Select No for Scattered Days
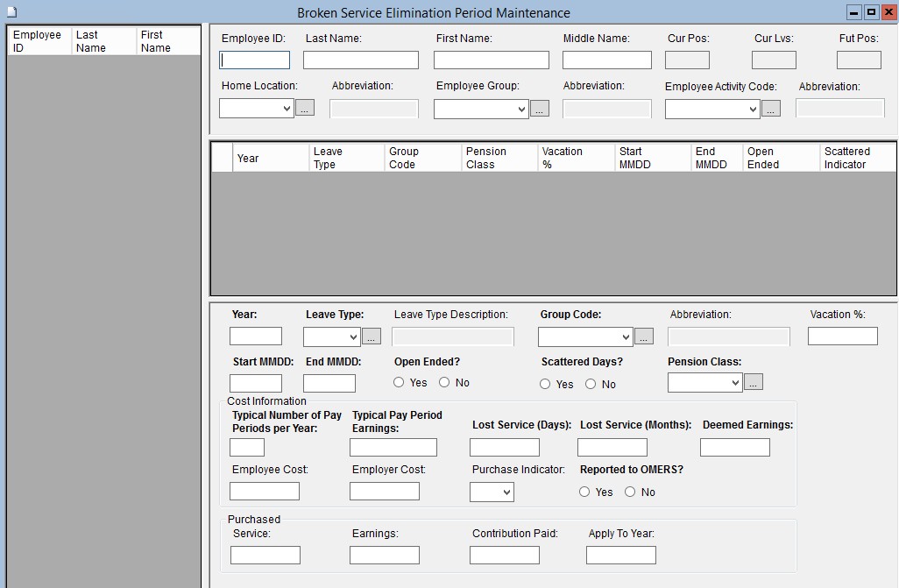 [x=591, y=384]
